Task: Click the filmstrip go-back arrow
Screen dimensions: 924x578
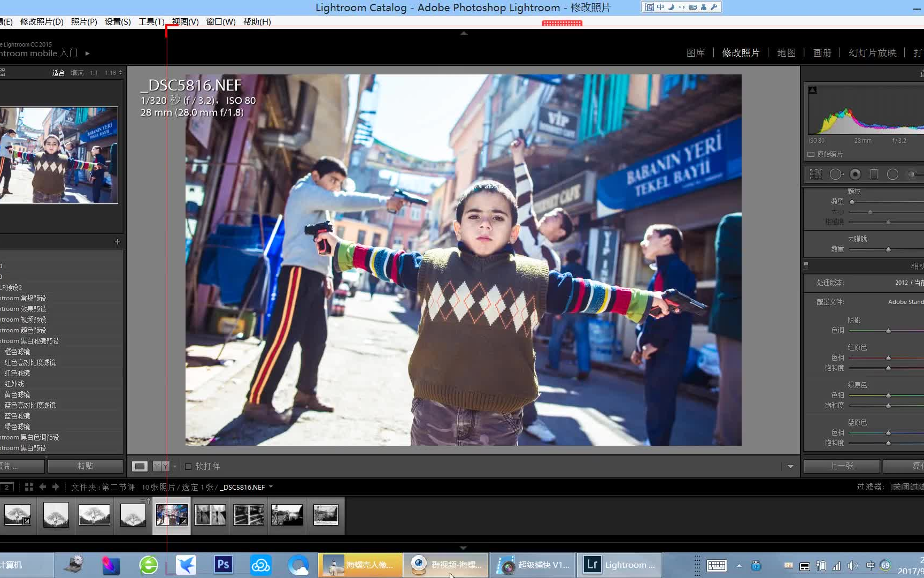Action: tap(43, 487)
